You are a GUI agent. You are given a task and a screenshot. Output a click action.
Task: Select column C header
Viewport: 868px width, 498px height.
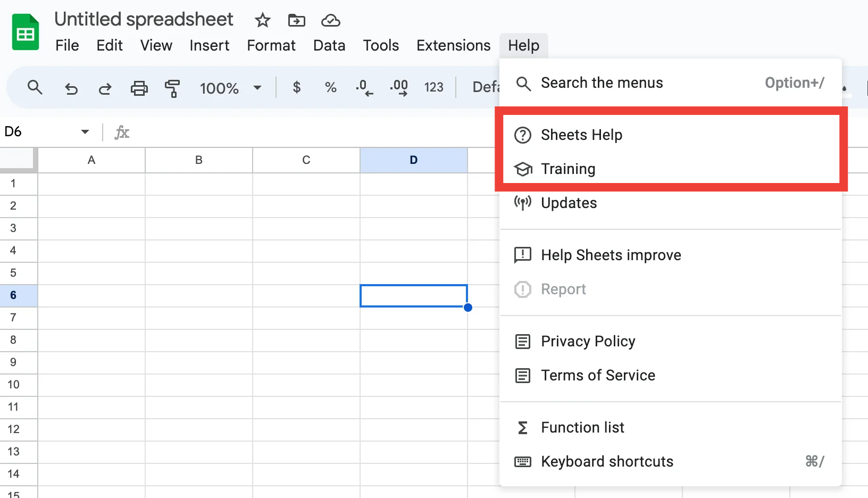pos(306,160)
